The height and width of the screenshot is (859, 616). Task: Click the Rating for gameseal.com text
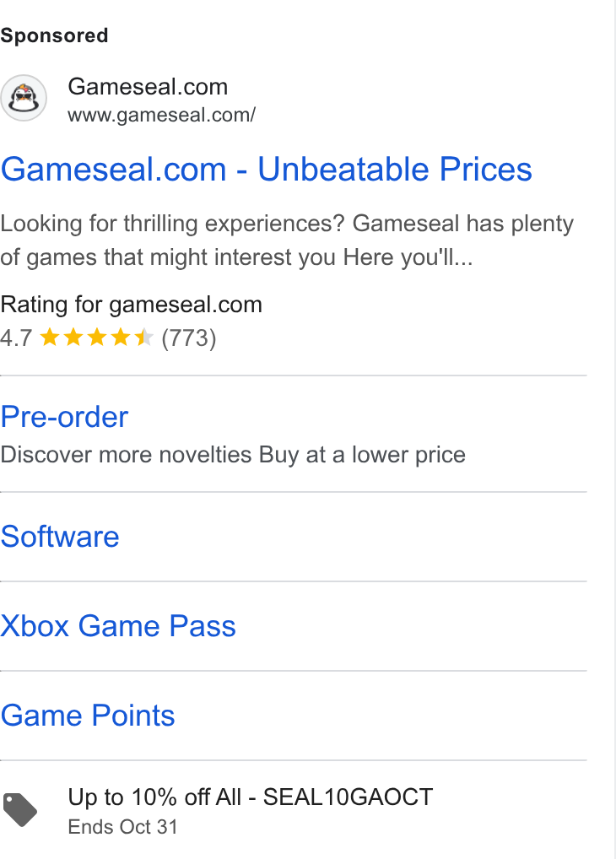[132, 305]
